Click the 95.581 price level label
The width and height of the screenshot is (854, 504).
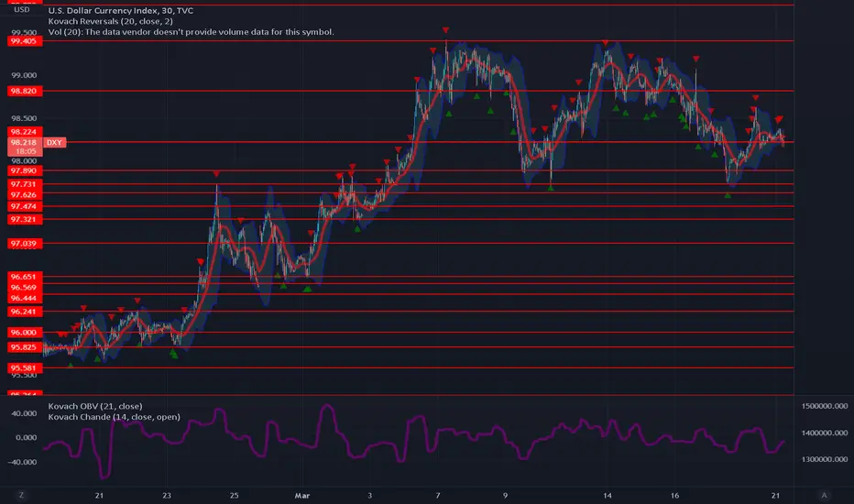point(24,367)
